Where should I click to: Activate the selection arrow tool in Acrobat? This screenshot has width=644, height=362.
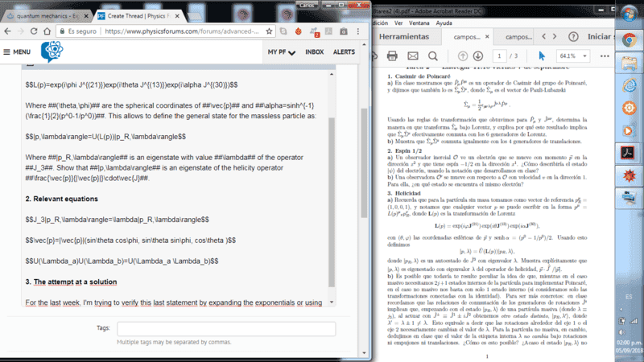click(542, 56)
